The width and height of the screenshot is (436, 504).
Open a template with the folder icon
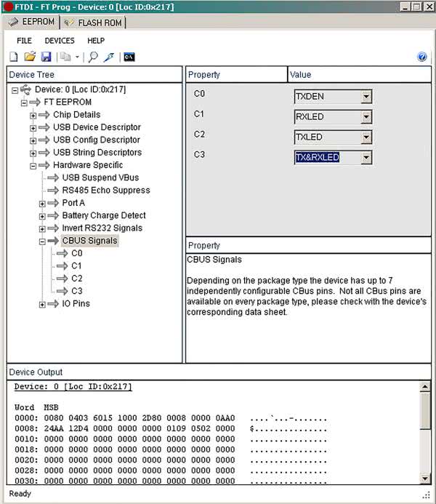(30, 57)
